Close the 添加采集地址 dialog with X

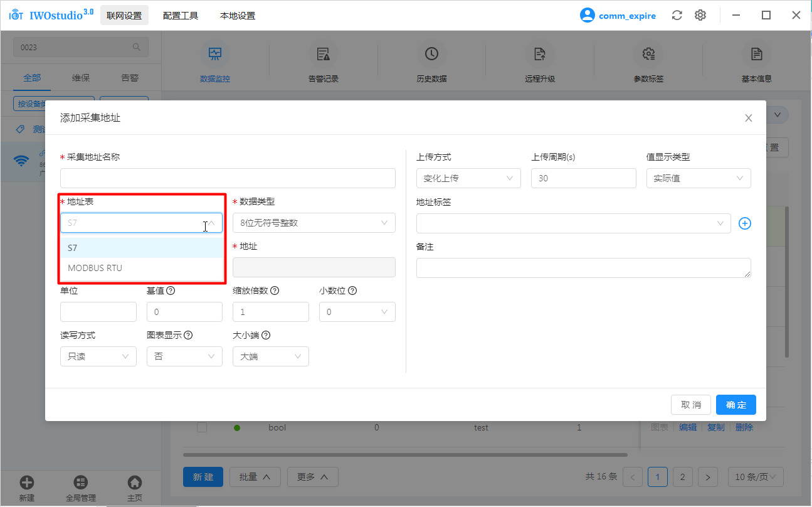(x=748, y=118)
